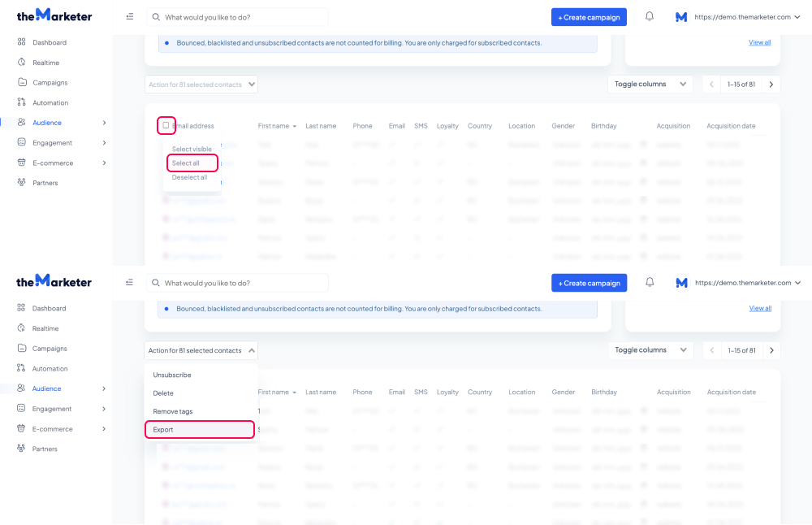The width and height of the screenshot is (812, 525).
Task: Select E-commerce basket icon in lower screenshot
Action: 21,428
